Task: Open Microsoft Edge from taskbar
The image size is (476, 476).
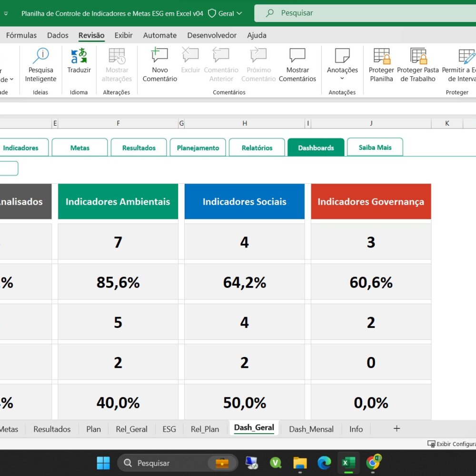Action: point(324,463)
